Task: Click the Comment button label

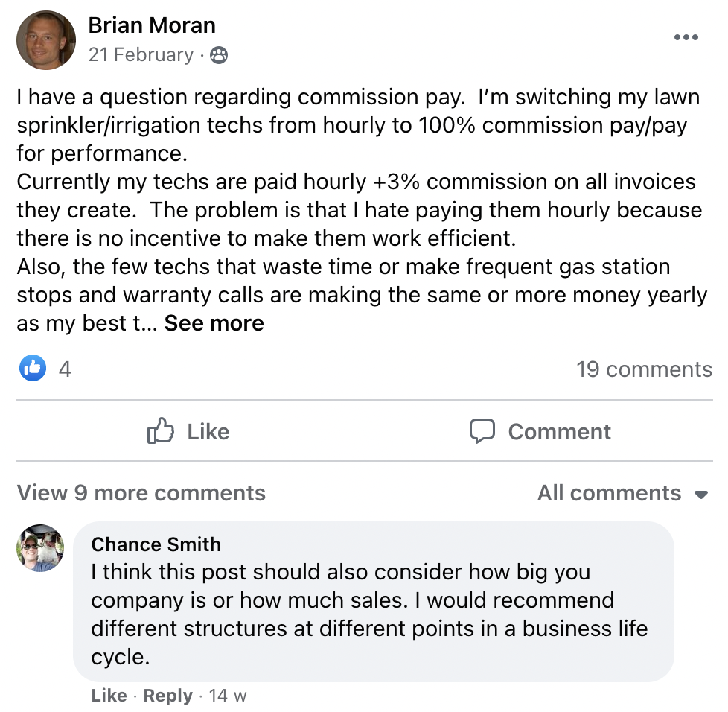Action: pyautogui.click(x=559, y=431)
